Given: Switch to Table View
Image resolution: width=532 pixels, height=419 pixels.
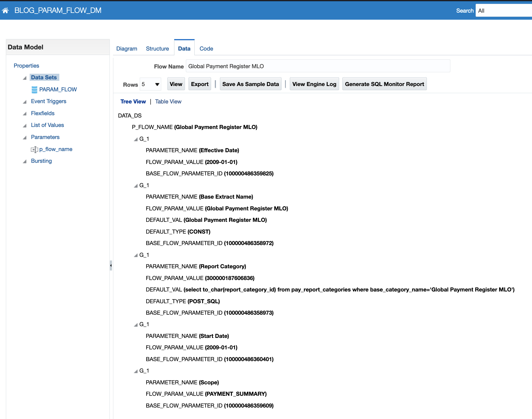Looking at the screenshot, I should 168,101.
